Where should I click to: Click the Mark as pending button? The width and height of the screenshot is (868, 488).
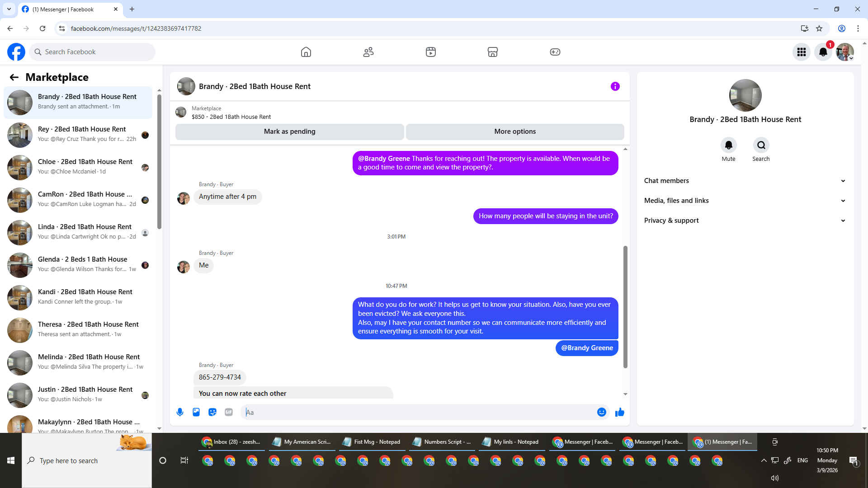tap(289, 131)
